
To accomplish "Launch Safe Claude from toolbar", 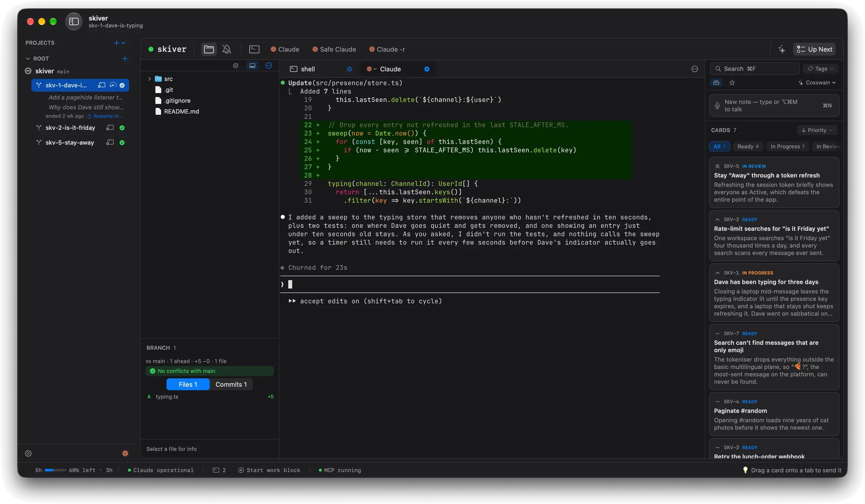I will pyautogui.click(x=333, y=49).
